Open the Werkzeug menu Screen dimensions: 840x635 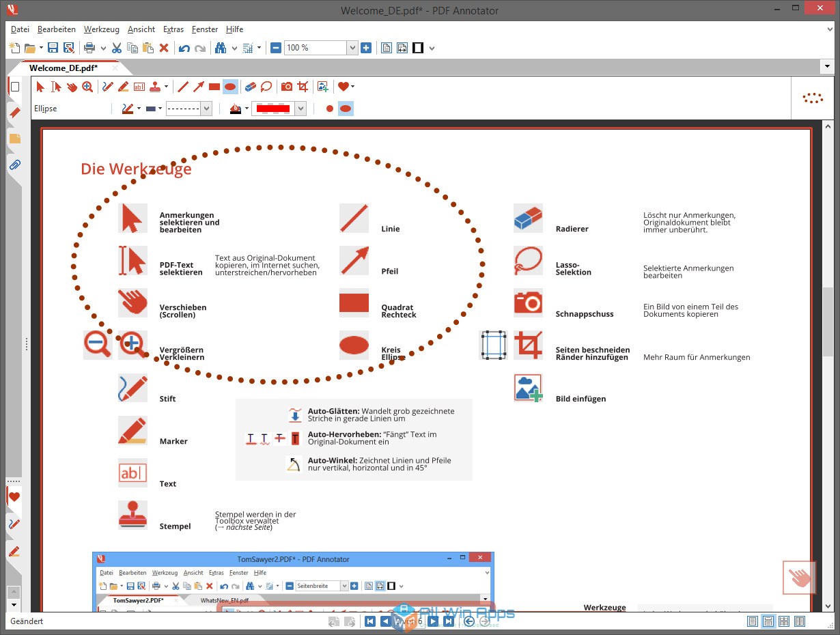(101, 29)
